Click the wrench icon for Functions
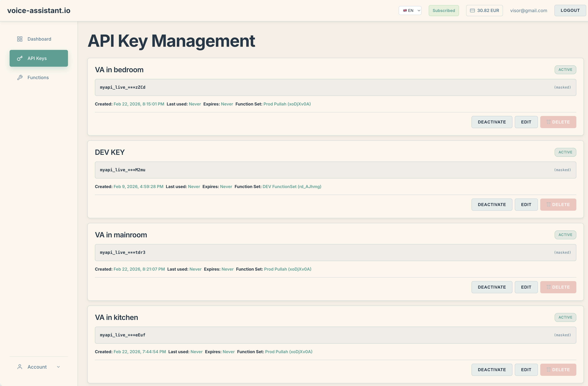This screenshot has width=588, height=386. coord(20,78)
